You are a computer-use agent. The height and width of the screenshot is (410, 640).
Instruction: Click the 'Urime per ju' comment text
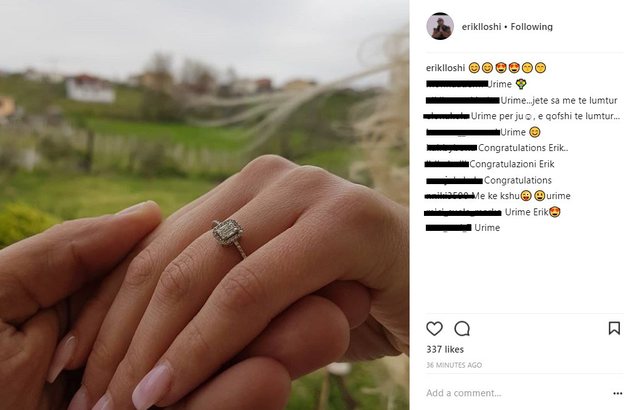click(x=545, y=116)
